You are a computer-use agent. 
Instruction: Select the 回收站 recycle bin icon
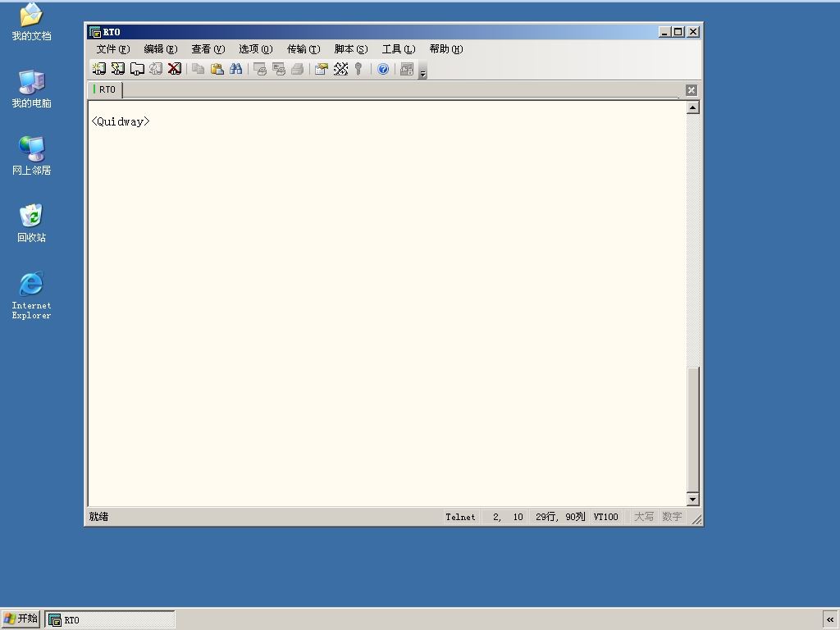pos(32,223)
